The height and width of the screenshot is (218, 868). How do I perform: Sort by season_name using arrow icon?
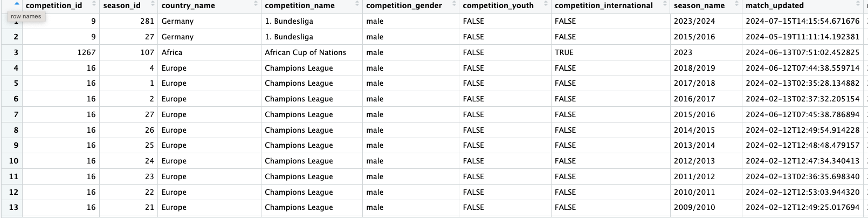tap(736, 5)
